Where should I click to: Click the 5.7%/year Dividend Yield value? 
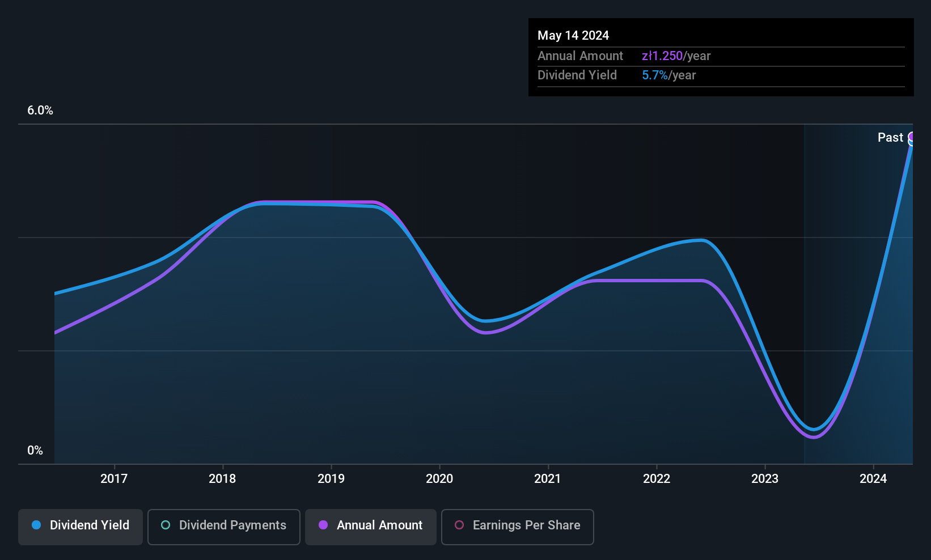click(x=668, y=75)
